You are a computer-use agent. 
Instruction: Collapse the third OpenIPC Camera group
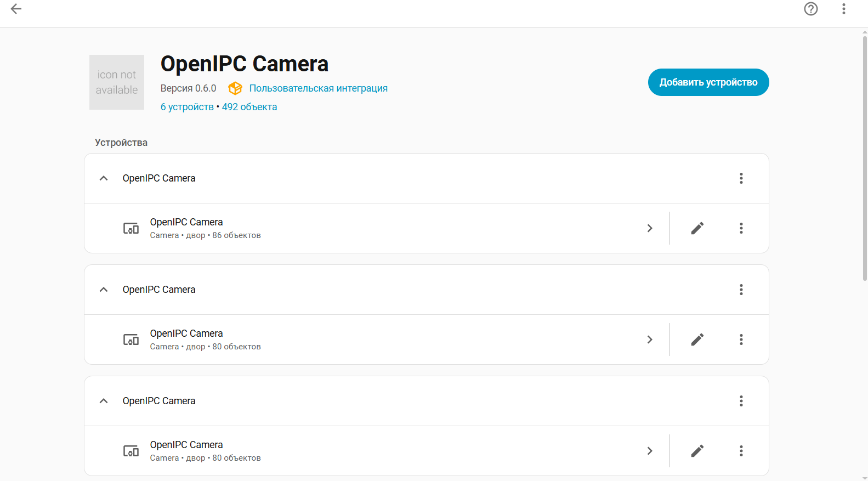[x=104, y=401]
